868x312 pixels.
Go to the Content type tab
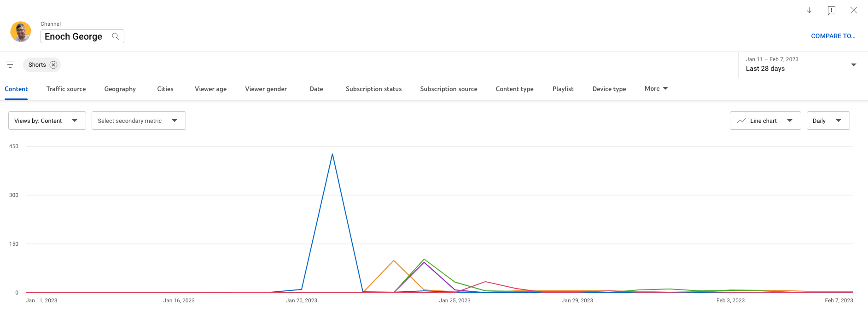coord(514,89)
